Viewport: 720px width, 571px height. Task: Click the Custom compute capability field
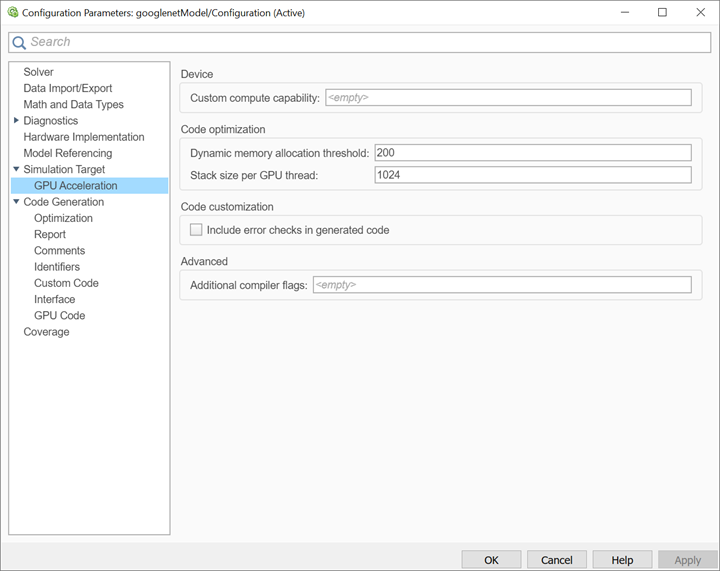[x=508, y=98]
